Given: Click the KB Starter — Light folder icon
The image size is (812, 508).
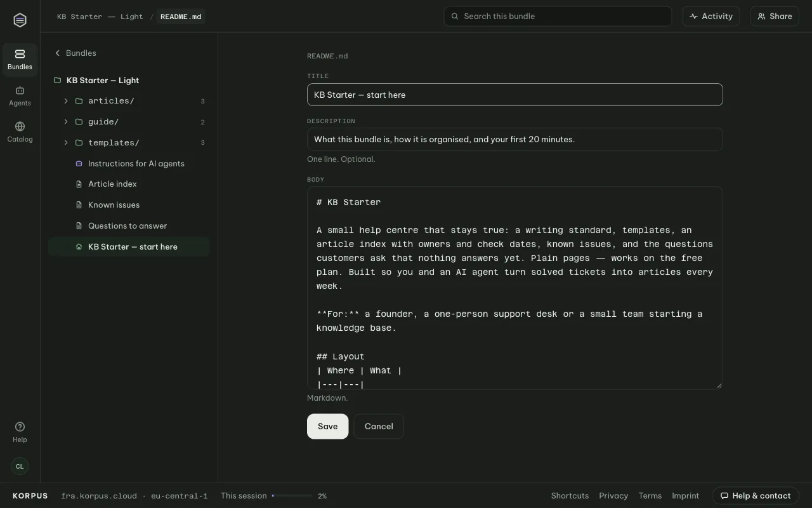Looking at the screenshot, I should point(57,80).
